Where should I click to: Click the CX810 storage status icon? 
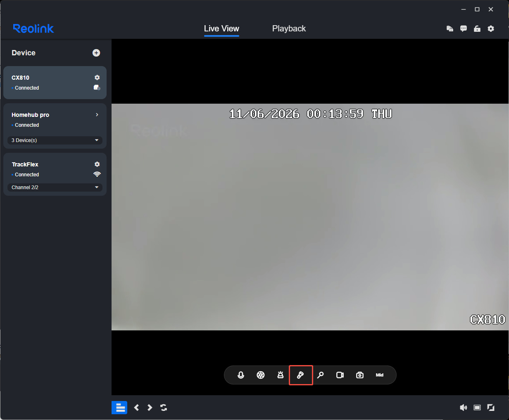coord(97,88)
